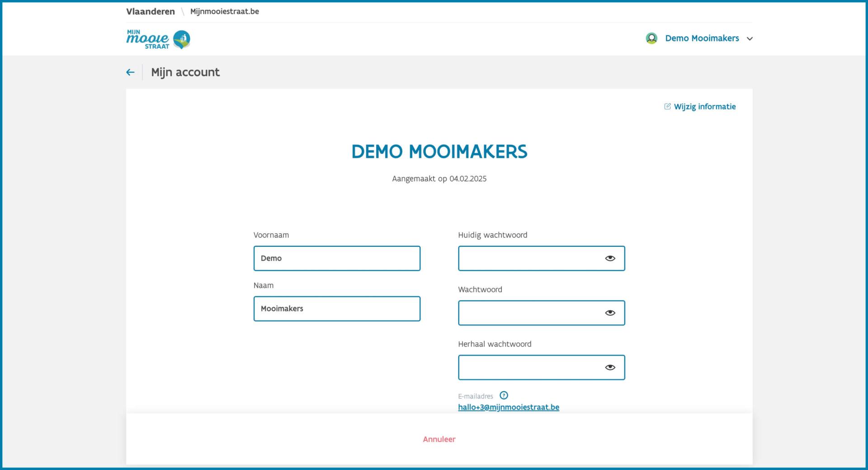868x470 pixels.
Task: Reveal the Herhaal wachtwoord password
Action: tap(610, 367)
